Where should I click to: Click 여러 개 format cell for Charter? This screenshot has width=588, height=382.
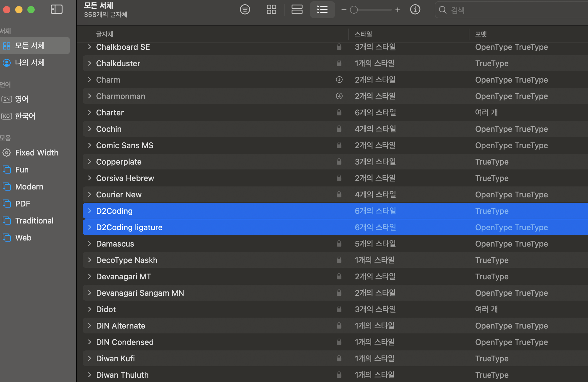tap(486, 112)
